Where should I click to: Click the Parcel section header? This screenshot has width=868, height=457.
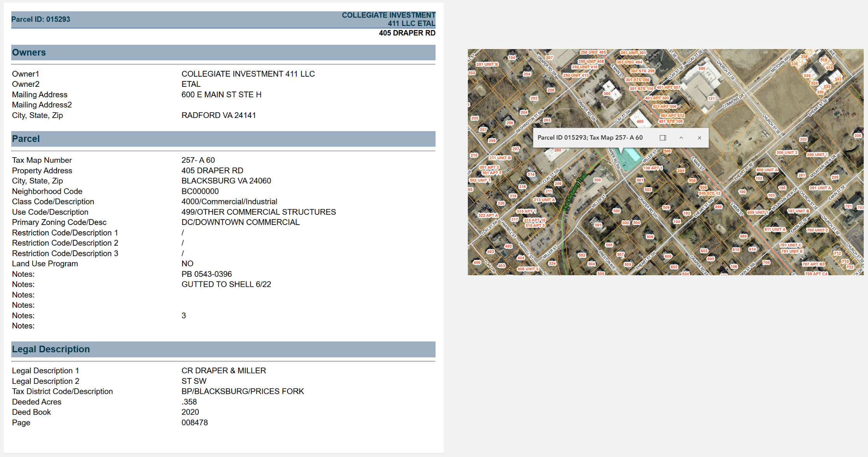(26, 139)
